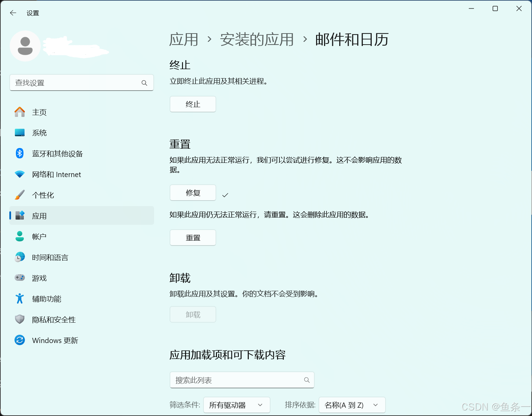Image resolution: width=532 pixels, height=416 pixels.
Task: Click the 重置 button
Action: (193, 238)
